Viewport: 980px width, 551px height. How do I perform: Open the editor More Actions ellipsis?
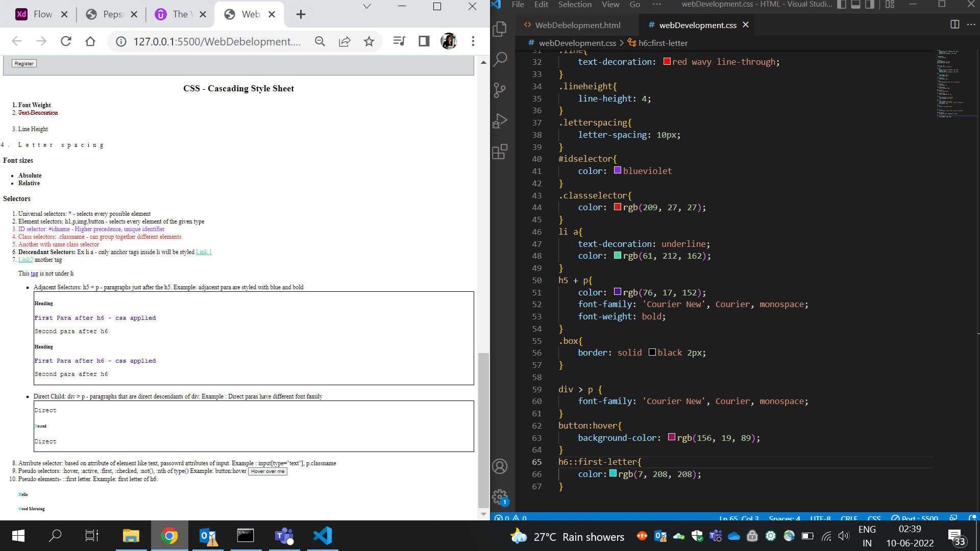971,24
